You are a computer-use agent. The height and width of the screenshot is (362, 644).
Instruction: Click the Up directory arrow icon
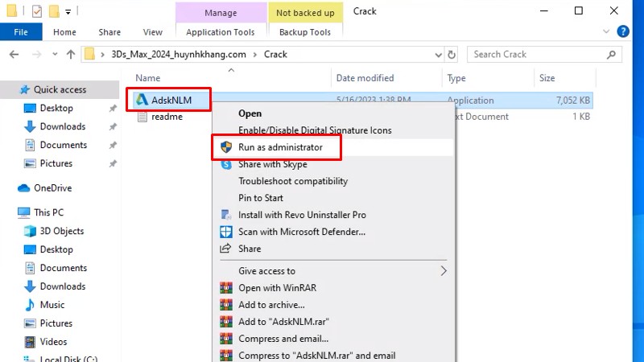pos(71,55)
